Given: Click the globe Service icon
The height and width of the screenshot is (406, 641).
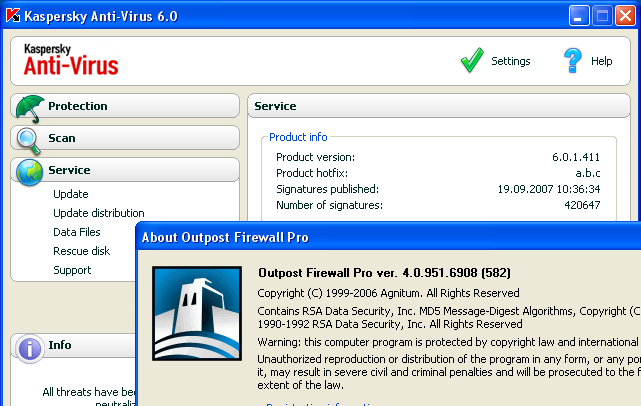Looking at the screenshot, I should click(29, 172).
